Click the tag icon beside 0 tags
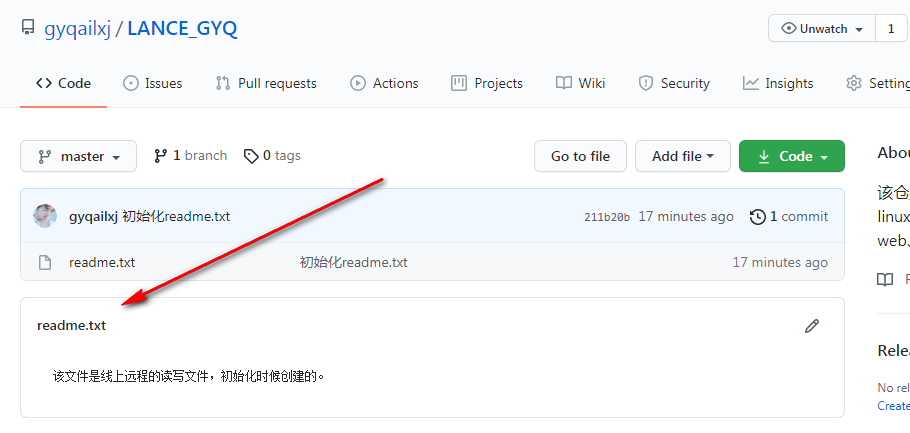Screen dimensions: 910x433 point(251,156)
